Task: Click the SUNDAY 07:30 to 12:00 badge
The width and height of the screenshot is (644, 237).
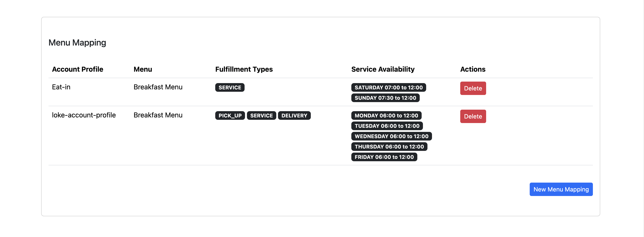Action: pos(385,98)
